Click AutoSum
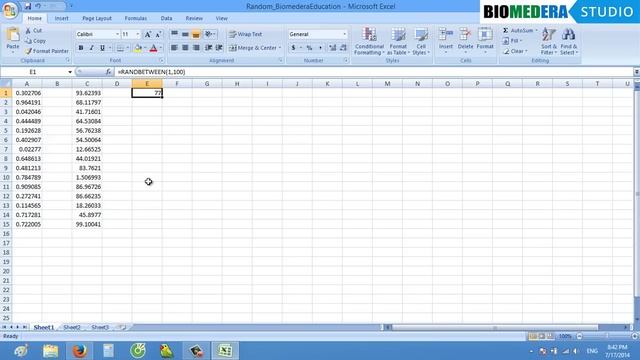 (x=518, y=31)
